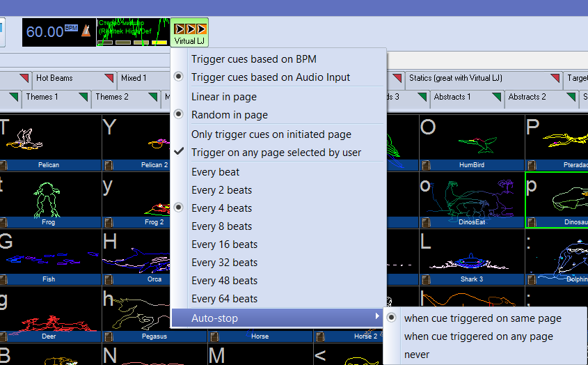This screenshot has height=365, width=588.
Task: Click the Virtual LJ button
Action: (189, 33)
